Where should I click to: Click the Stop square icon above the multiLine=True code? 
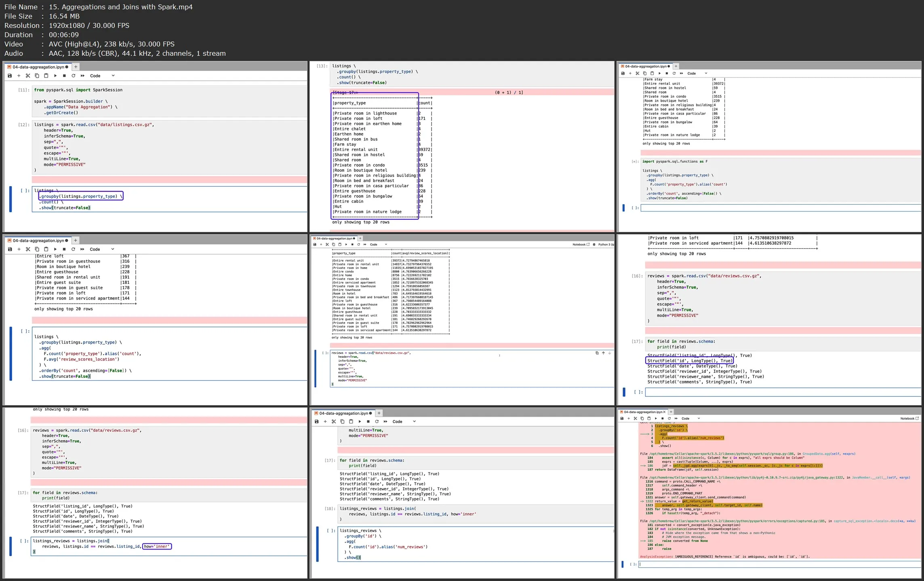coord(368,422)
